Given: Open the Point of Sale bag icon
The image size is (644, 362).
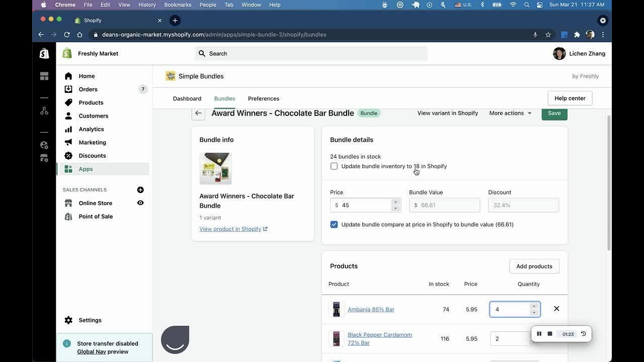Looking at the screenshot, I should [x=68, y=216].
